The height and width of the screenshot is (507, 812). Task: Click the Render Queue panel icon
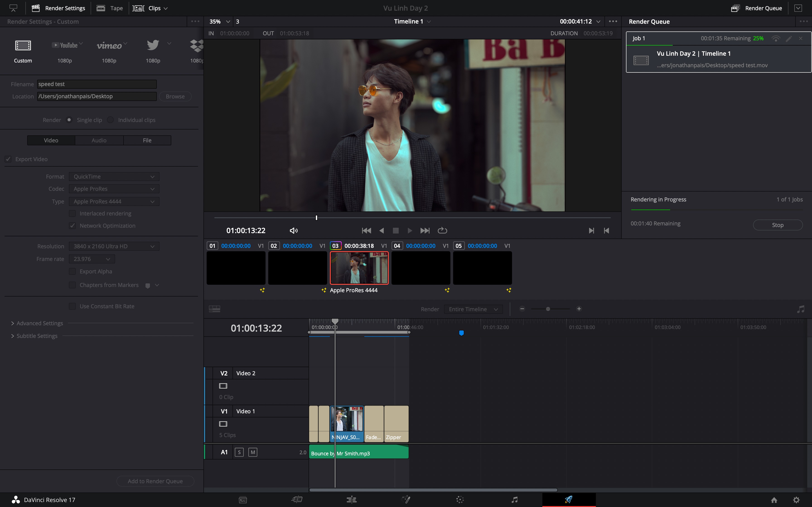click(x=735, y=8)
